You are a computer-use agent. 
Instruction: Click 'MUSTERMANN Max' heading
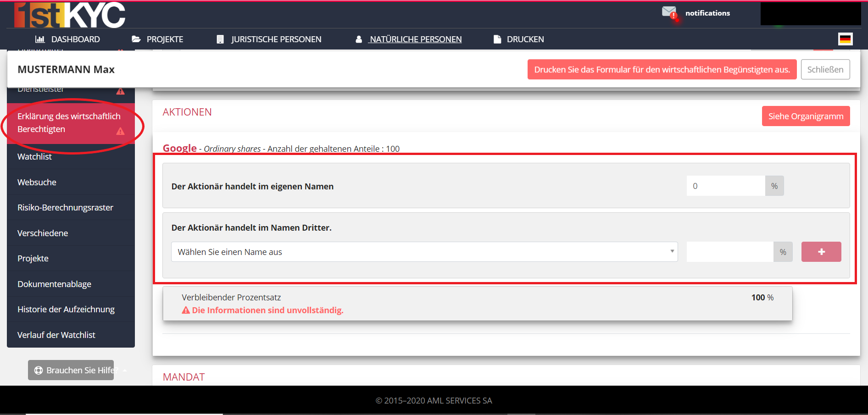66,69
